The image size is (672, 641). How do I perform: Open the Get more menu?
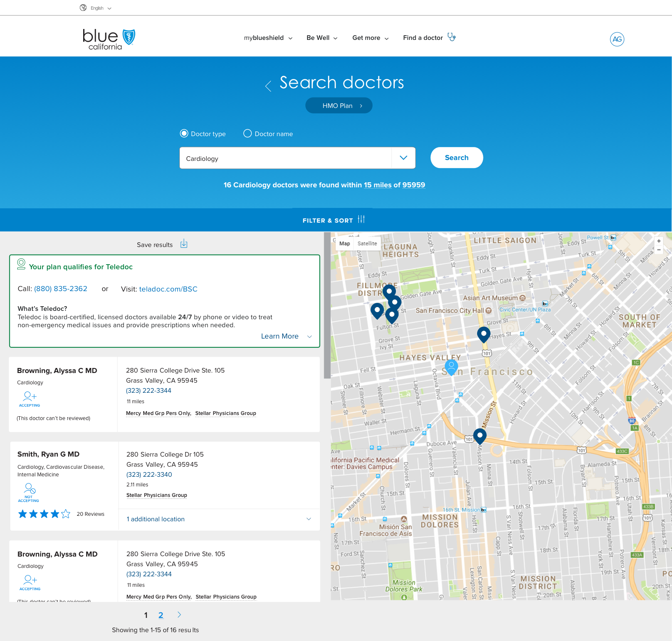click(370, 38)
